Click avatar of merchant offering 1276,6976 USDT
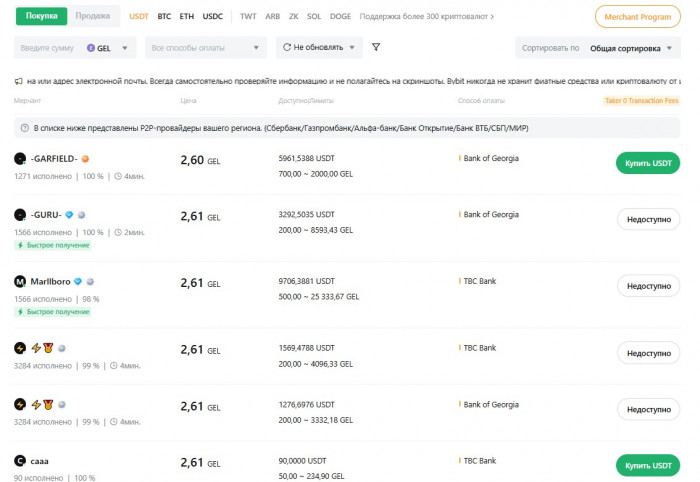700x482 pixels. 20,404
